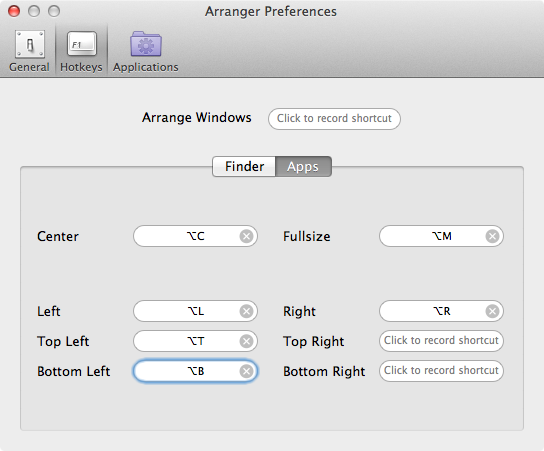Switch to the Finder tab
Viewport: 544px width, 451px height.
[x=244, y=167]
